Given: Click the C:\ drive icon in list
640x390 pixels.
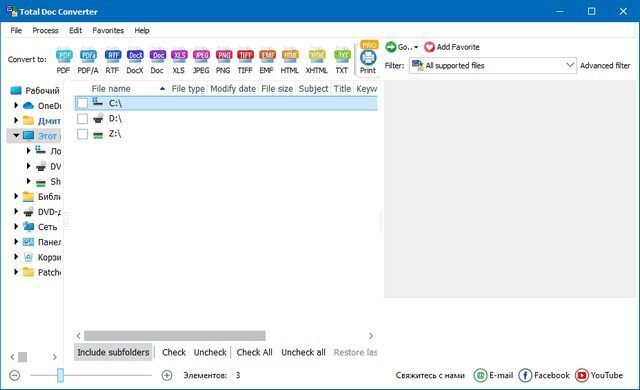Looking at the screenshot, I should tap(98, 103).
